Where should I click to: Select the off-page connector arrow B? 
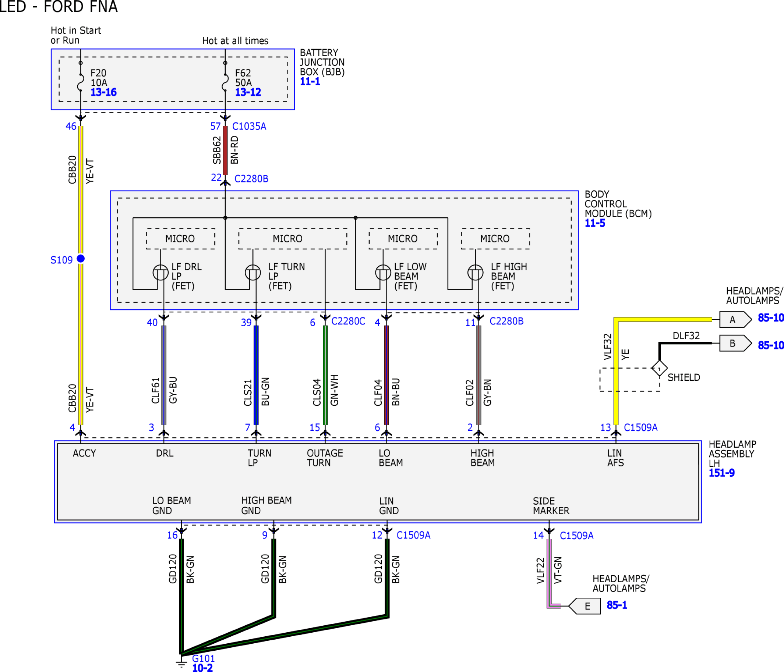pos(735,344)
